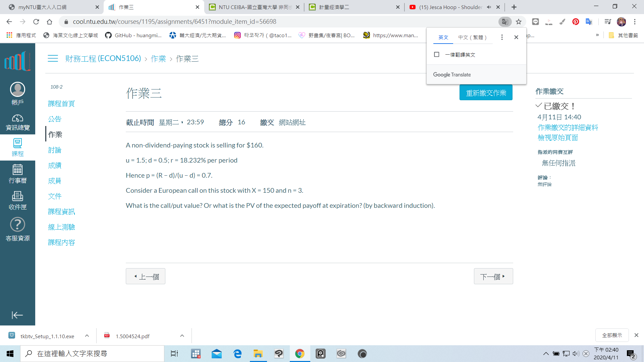Open 課程首頁 in course menu

(x=61, y=104)
